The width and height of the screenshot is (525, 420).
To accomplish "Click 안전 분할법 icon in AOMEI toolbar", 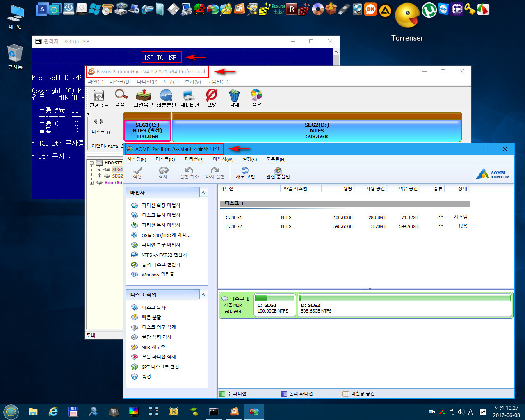I will (278, 173).
